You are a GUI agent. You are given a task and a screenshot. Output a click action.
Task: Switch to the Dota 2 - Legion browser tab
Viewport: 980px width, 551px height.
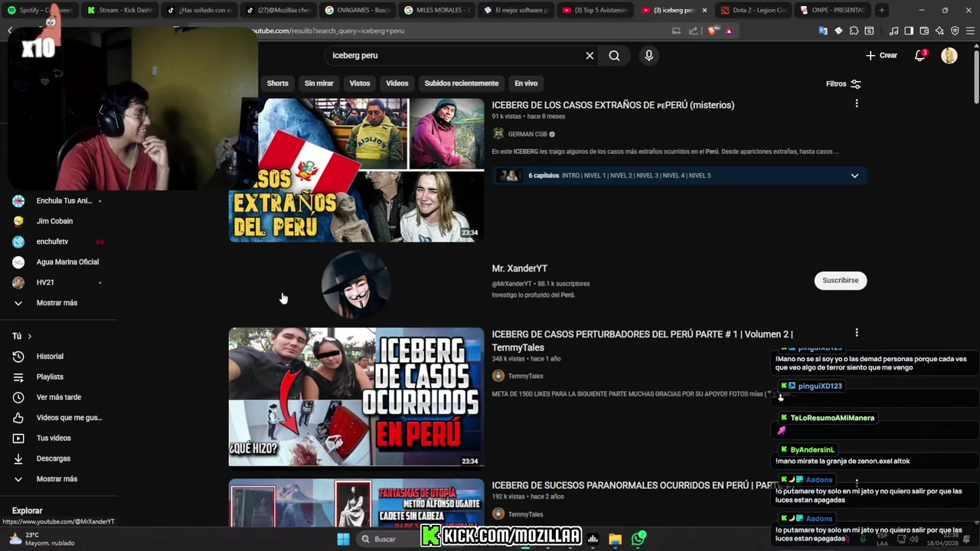[x=752, y=10]
